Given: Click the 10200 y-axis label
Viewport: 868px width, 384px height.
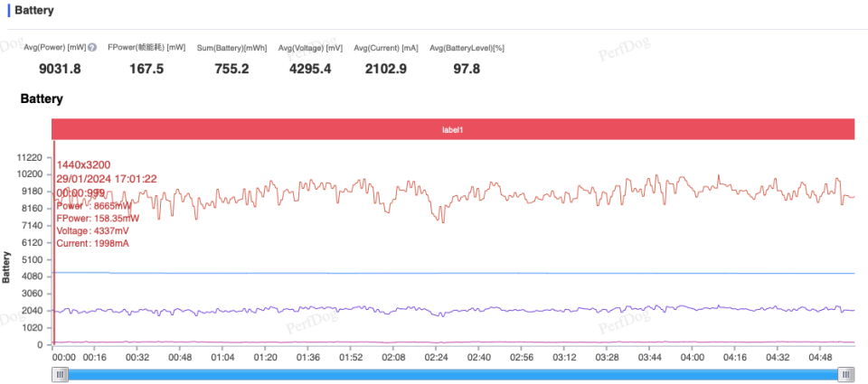Looking at the screenshot, I should pyautogui.click(x=30, y=174).
